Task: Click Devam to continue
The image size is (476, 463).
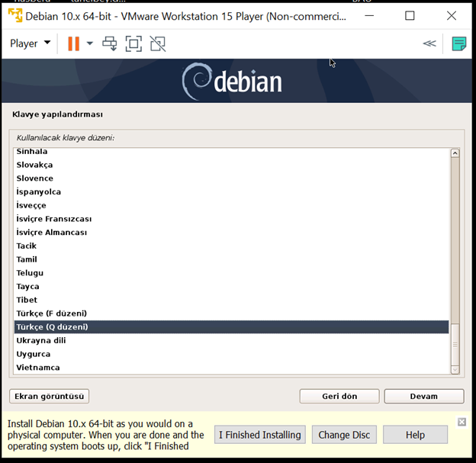Action: click(424, 396)
